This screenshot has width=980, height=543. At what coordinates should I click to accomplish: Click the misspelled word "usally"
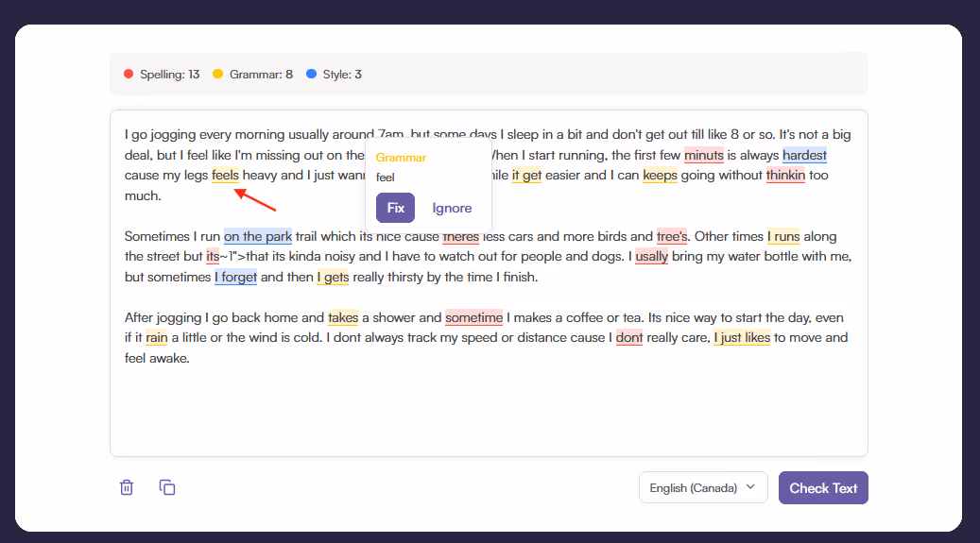tap(651, 256)
